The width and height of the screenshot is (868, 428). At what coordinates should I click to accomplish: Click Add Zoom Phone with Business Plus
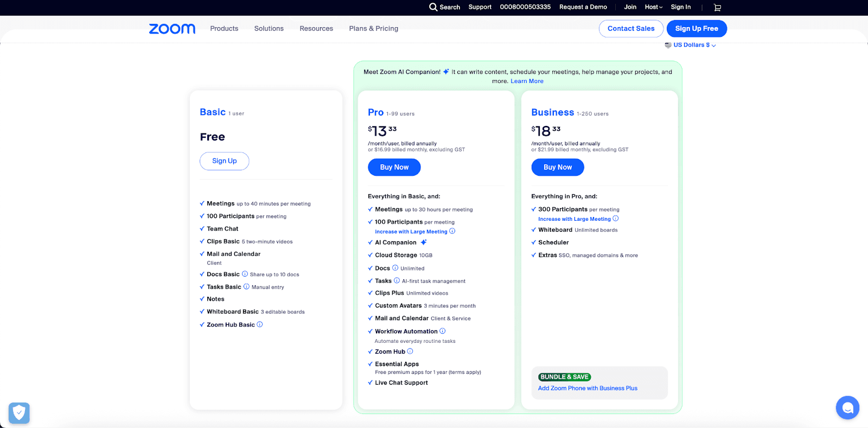click(x=588, y=388)
